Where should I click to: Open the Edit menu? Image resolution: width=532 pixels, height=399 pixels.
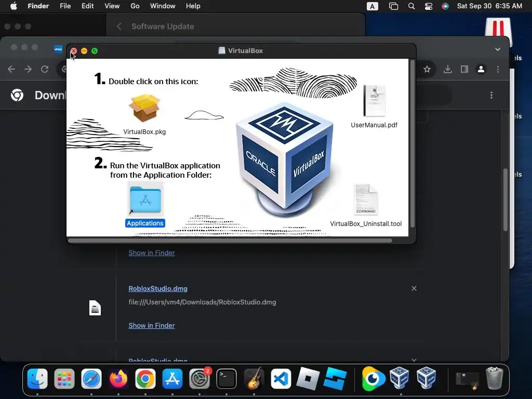coord(87,6)
